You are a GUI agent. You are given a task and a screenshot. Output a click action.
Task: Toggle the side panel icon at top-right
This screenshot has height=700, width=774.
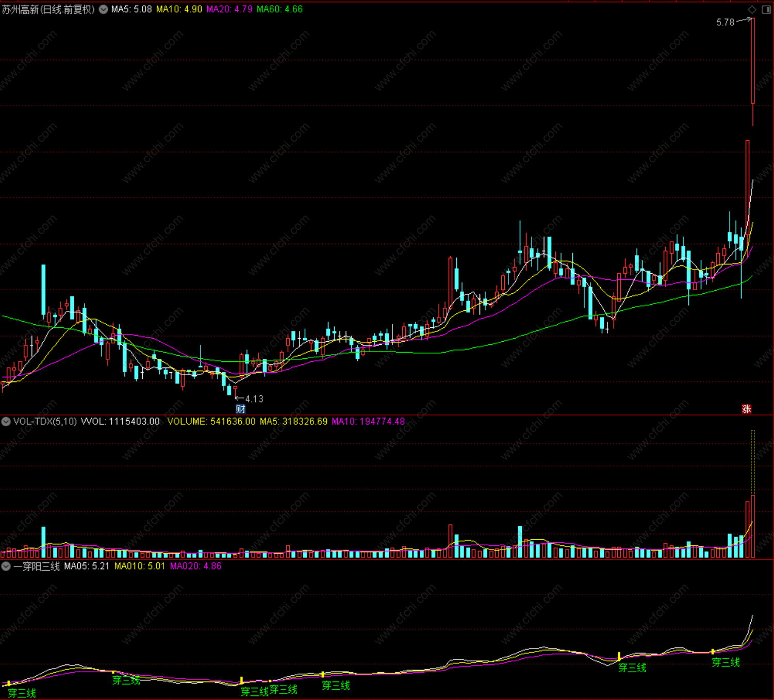pos(766,10)
